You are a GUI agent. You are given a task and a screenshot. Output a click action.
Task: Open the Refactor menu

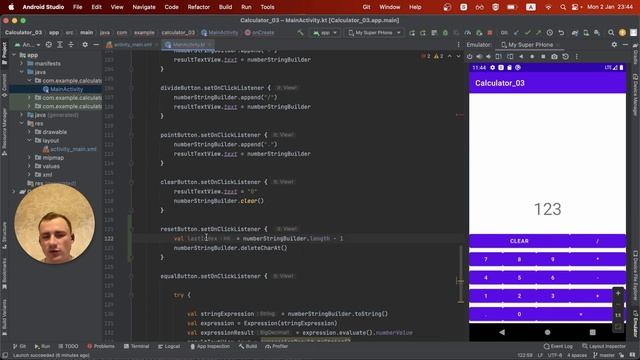(198, 7)
